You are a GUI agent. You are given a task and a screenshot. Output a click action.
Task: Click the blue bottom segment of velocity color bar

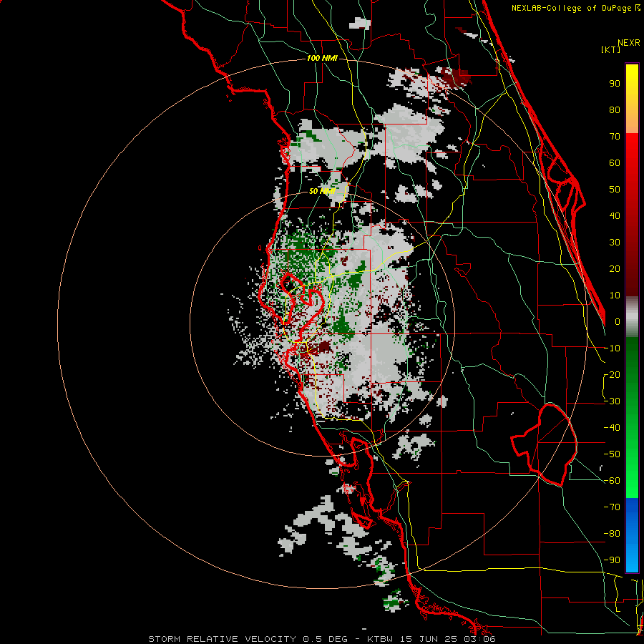pos(632,535)
